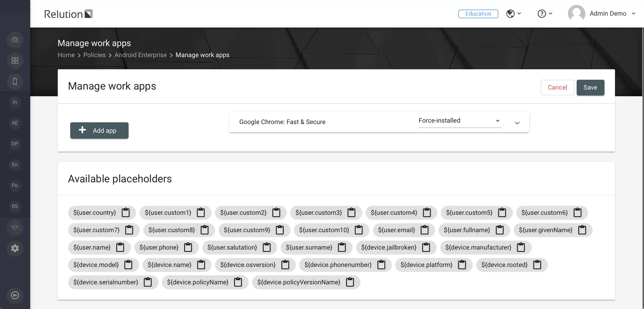Copy the ${device.osversion} placeholder

pyautogui.click(x=285, y=265)
